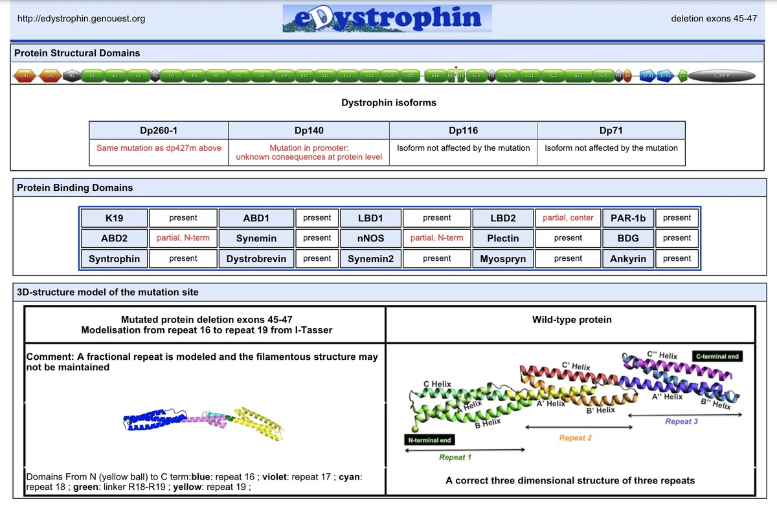Screen dimensions: 777x532
Task: Click the R4 repeat domain
Action: pyautogui.click(x=172, y=76)
